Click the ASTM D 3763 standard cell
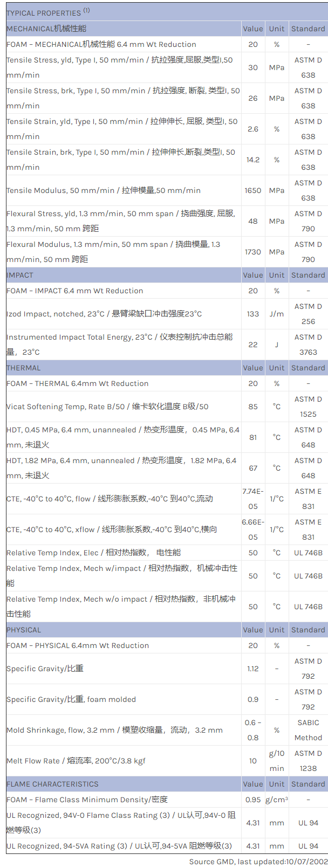This screenshot has height=868, width=328. (x=308, y=345)
